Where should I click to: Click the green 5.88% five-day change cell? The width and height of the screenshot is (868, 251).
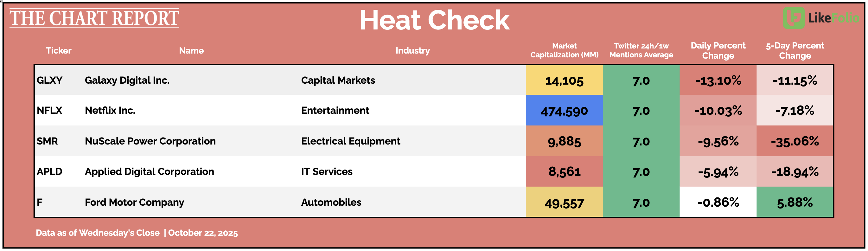(795, 202)
